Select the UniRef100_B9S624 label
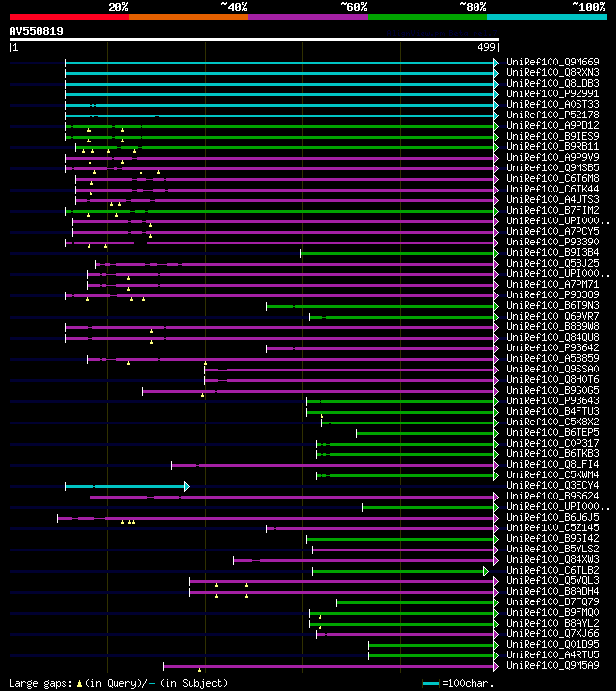Screen dimensions: 616x691 click(x=552, y=496)
